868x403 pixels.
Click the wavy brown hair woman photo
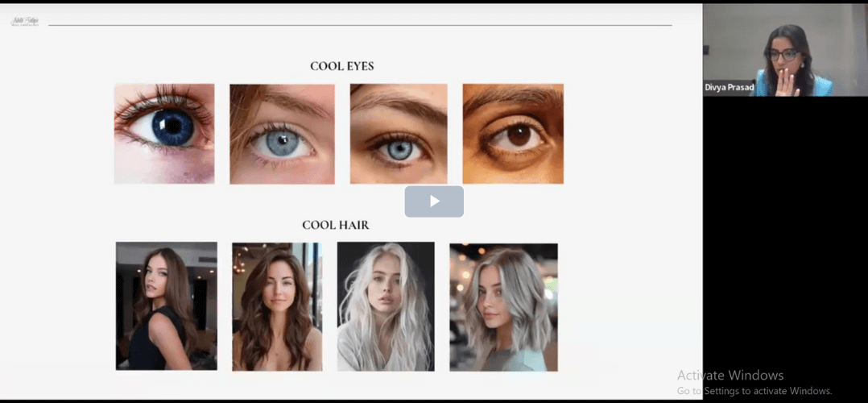(277, 306)
